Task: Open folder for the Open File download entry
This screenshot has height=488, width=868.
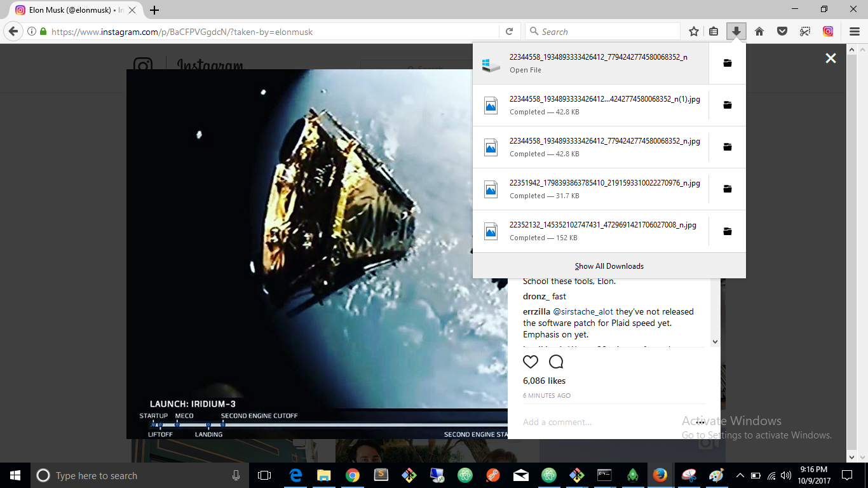Action: [728, 63]
